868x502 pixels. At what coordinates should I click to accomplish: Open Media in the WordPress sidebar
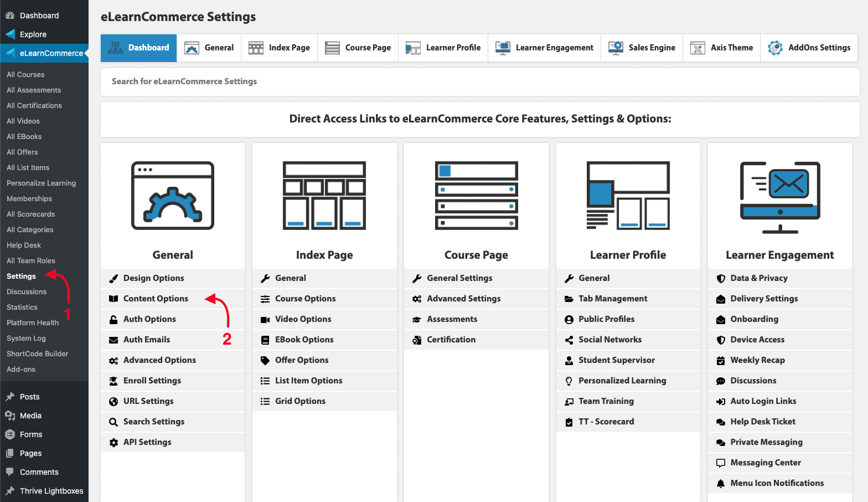tap(30, 416)
